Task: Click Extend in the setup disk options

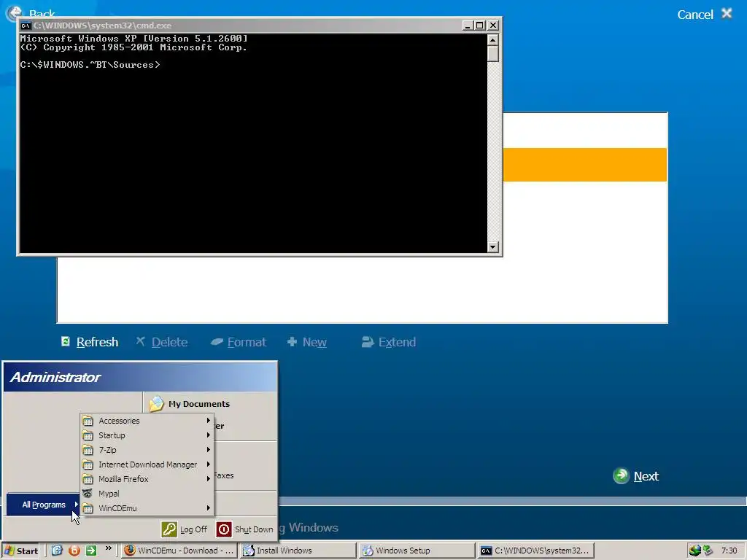Action: (397, 342)
